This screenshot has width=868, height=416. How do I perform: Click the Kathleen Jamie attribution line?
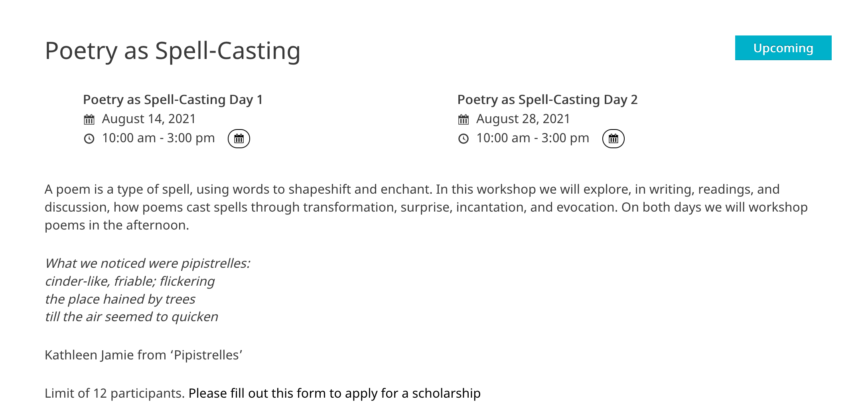coord(144,355)
